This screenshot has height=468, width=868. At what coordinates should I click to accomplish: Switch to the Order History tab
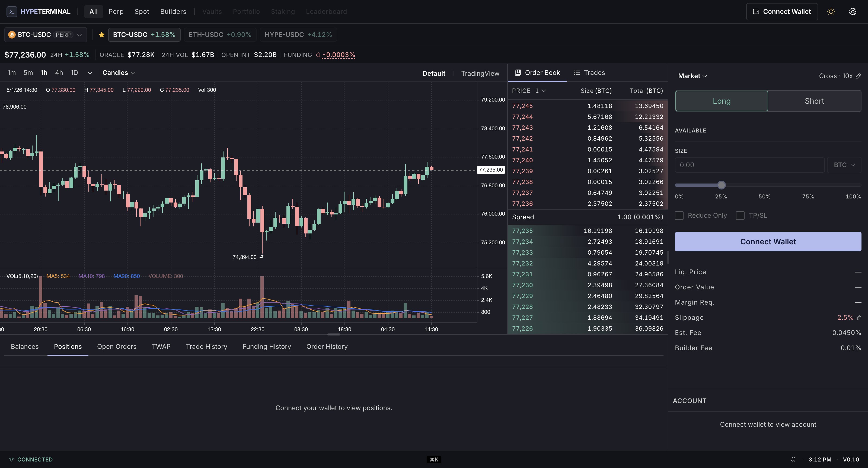[x=327, y=347]
